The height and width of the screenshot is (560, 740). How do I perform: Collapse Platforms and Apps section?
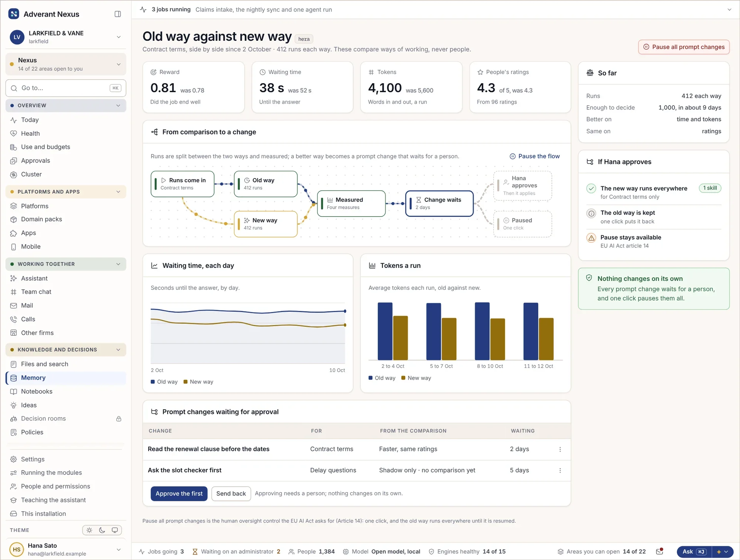66,192
